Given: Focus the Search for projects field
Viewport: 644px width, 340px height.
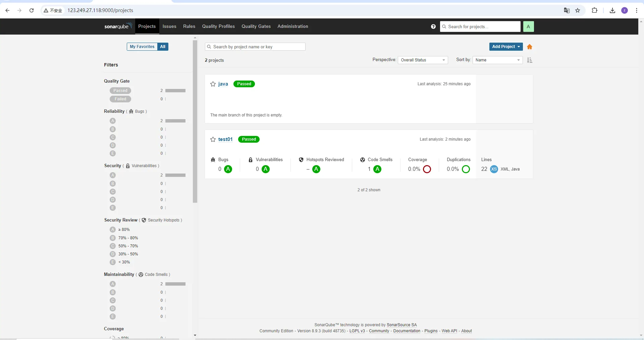Looking at the screenshot, I should tap(480, 27).
